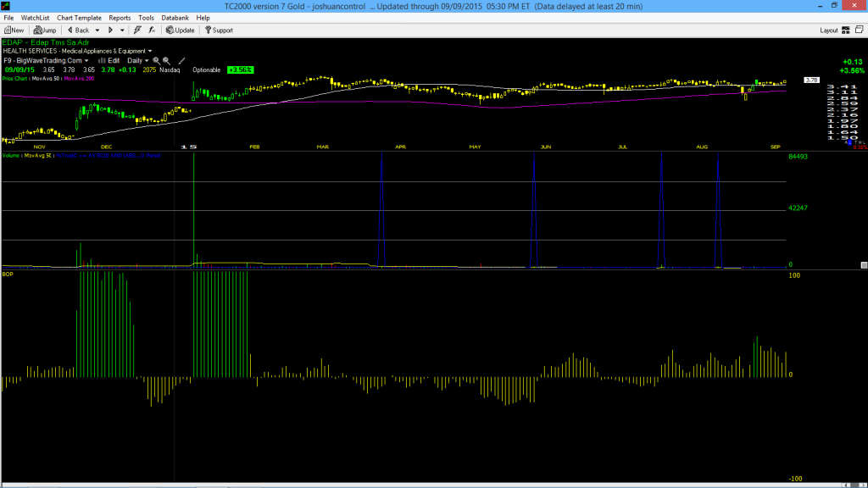Open the fx formula toolbar icon
This screenshot has height=488, width=868.
(153, 30)
